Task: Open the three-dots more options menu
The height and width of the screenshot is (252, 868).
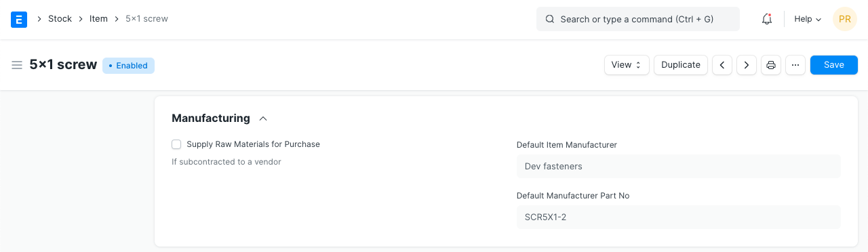Action: (795, 65)
